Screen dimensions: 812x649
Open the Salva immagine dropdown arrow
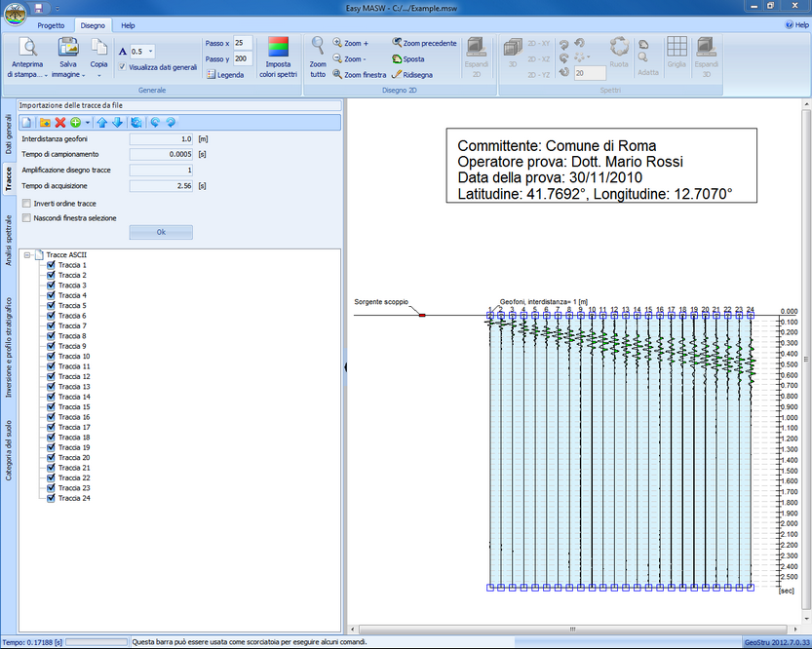point(84,76)
